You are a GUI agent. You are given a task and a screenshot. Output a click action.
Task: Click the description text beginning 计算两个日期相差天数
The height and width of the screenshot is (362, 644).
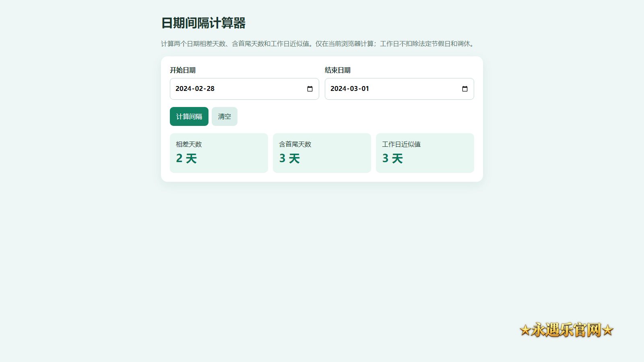coord(319,43)
